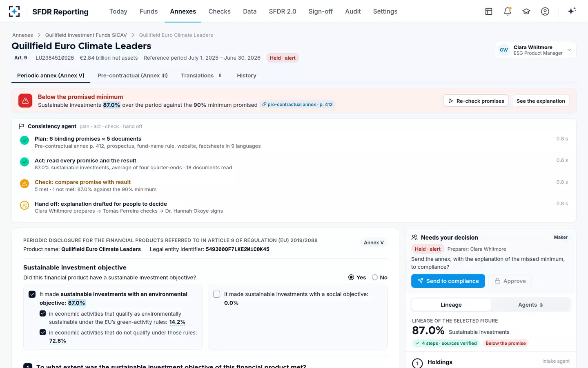Open the user account icon
Screen dimensions: 588x368
(545, 11)
